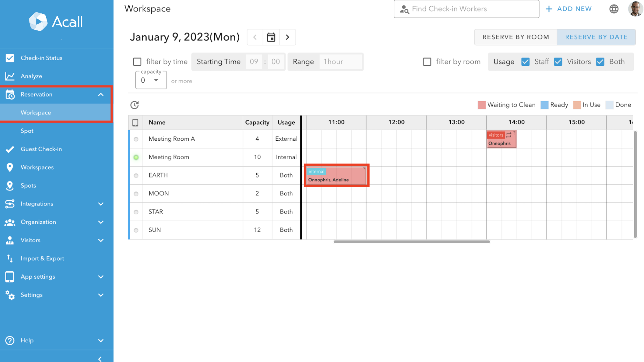Click the Help question mark icon
The height and width of the screenshot is (362, 644).
pyautogui.click(x=10, y=340)
